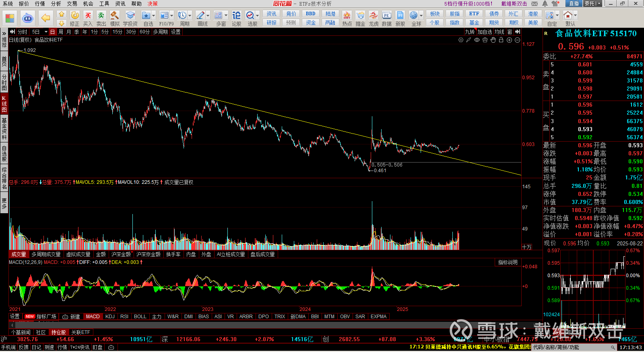Click the 周期 clock icon

pos(182,15)
